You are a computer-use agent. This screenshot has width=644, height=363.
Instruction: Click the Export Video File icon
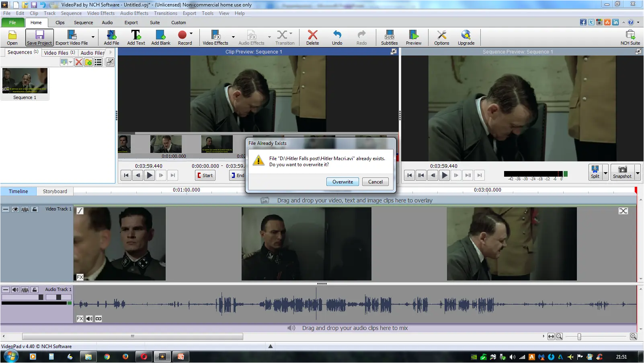pyautogui.click(x=72, y=37)
